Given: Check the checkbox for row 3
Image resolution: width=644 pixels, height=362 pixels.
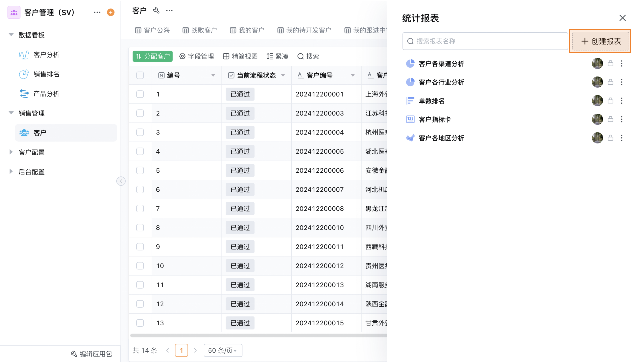Looking at the screenshot, I should pos(140,132).
